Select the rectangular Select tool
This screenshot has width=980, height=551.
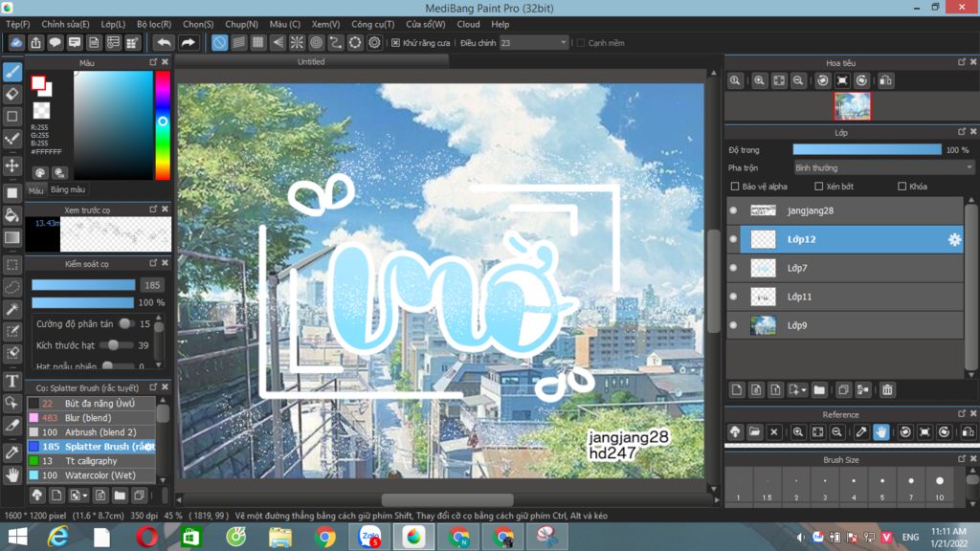11,265
